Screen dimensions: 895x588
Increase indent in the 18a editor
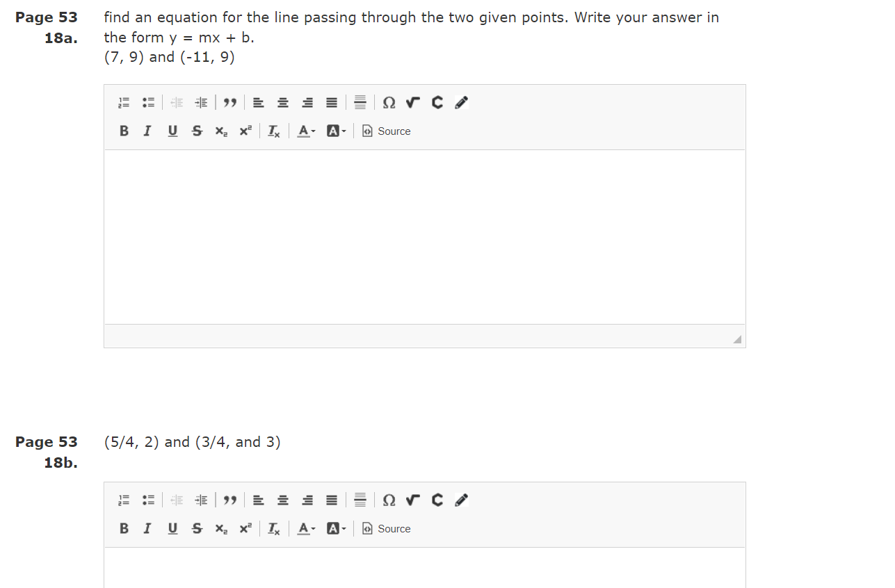[201, 102]
